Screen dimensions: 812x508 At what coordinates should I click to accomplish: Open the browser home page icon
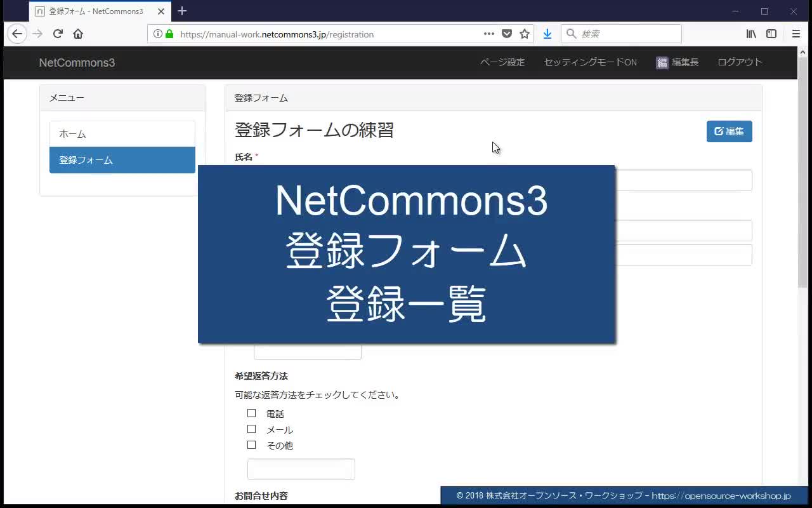pyautogui.click(x=78, y=34)
